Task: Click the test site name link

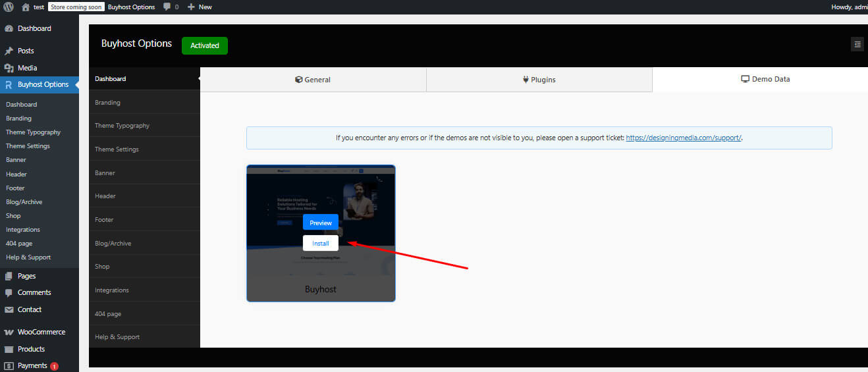Action: 39,7
